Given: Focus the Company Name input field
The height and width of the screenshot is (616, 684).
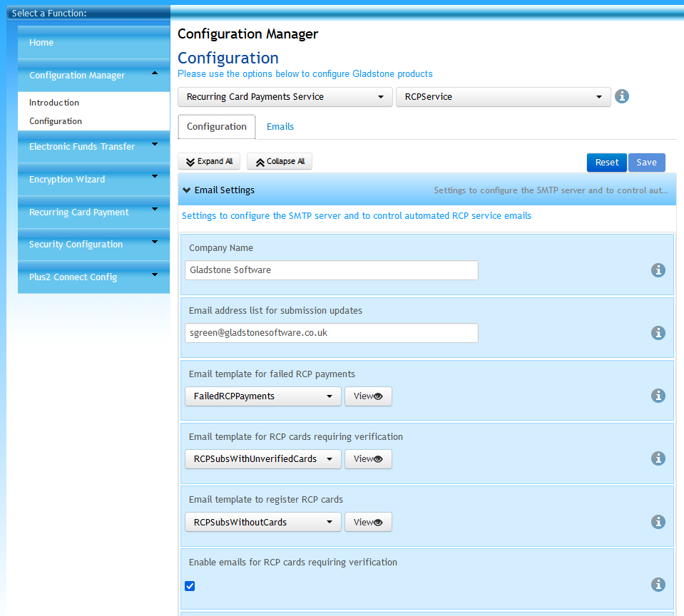Looking at the screenshot, I should pos(332,270).
